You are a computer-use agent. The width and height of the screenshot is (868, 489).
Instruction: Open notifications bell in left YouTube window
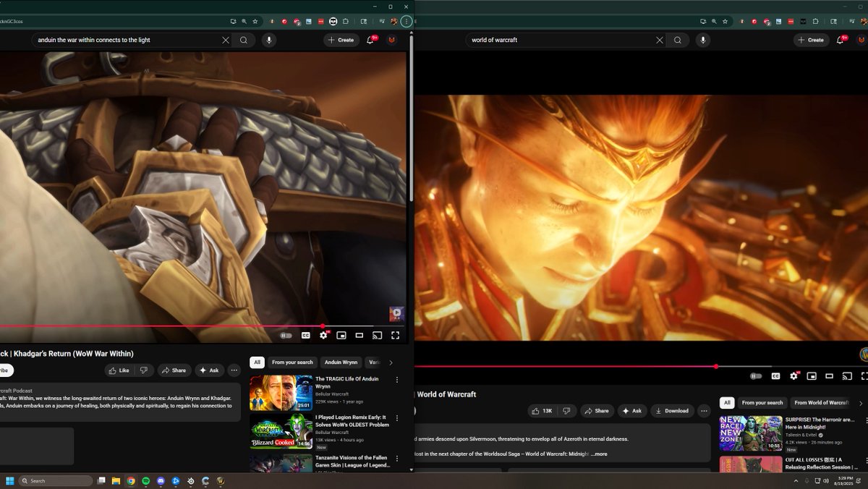click(x=370, y=40)
